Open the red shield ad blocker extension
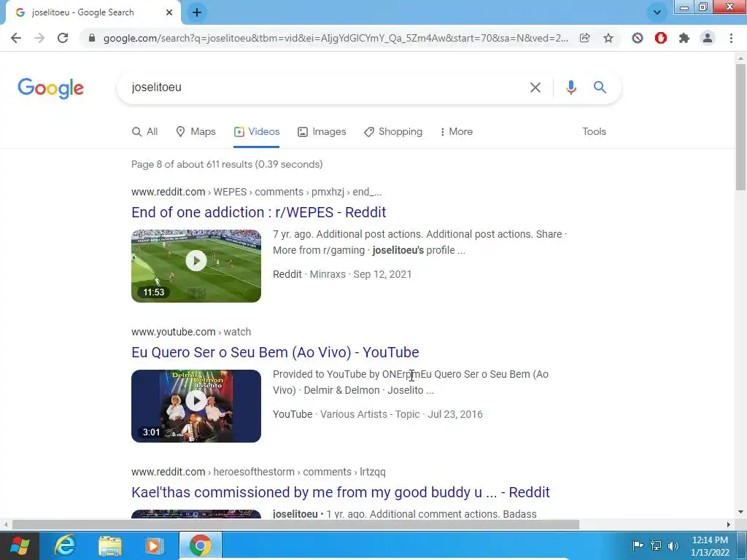The width and height of the screenshot is (747, 560). click(661, 38)
